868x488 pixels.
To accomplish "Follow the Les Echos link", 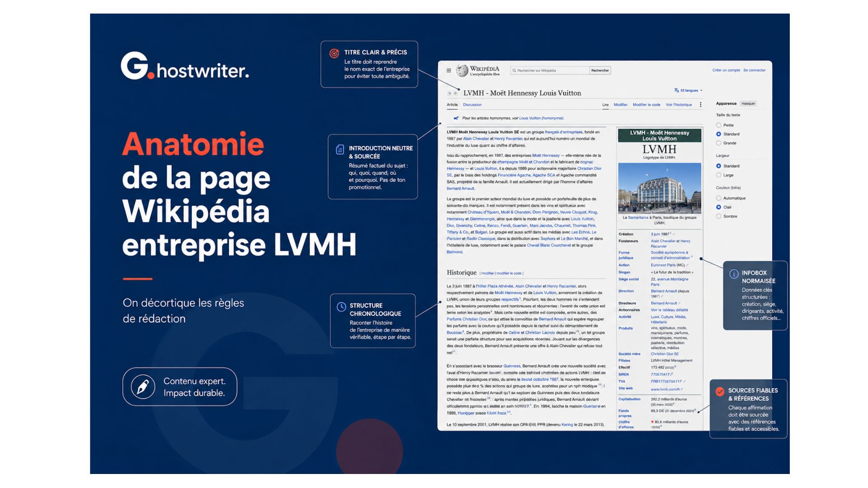I will [x=580, y=232].
